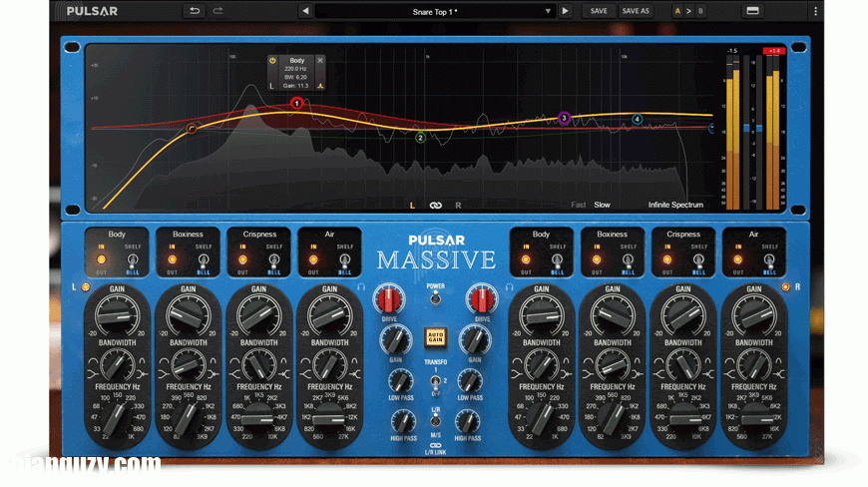This screenshot has height=487, width=868.
Task: Select the high-pass filter node on curve
Action: tap(191, 129)
